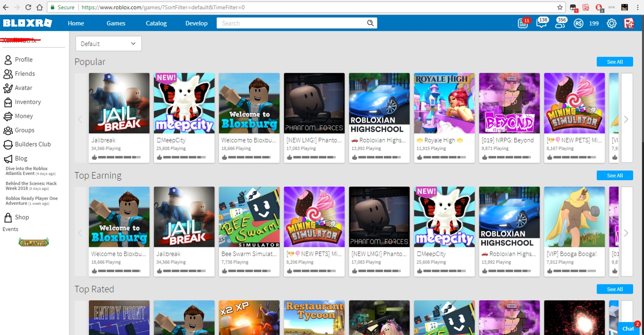The image size is (644, 335).
Task: Open Restaurant Tycoon thumbnail in Top Rated
Action: click(314, 318)
